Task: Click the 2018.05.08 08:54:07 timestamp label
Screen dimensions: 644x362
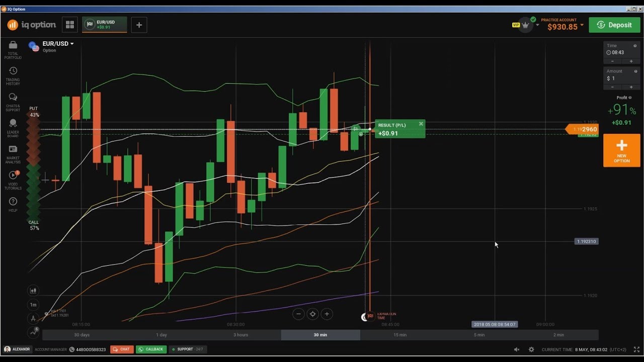Action: point(495,324)
